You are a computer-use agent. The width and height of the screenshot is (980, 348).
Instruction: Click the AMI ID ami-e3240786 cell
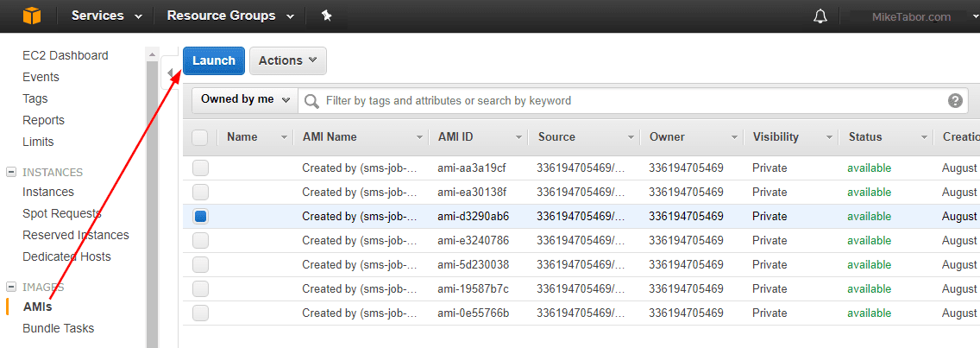473,240
